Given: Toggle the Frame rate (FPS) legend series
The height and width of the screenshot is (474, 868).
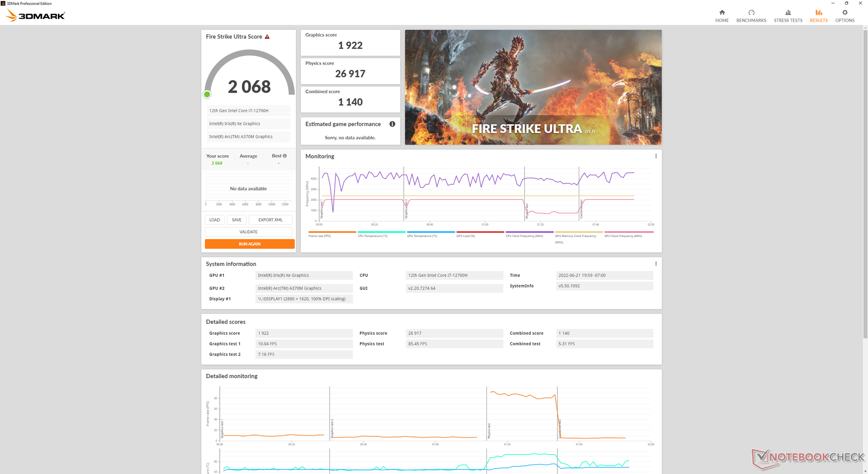Looking at the screenshot, I should coord(332,234).
